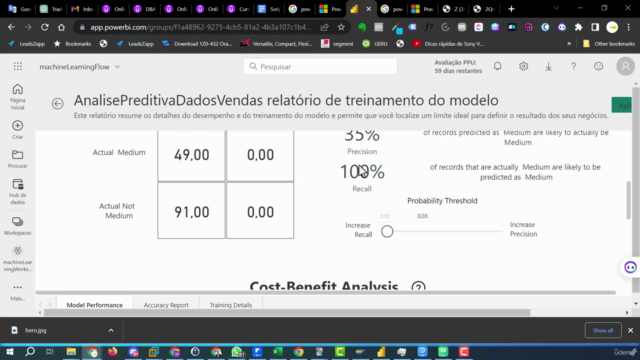Open Download 1Z0-432 Ora... bookmark

coord(197,44)
